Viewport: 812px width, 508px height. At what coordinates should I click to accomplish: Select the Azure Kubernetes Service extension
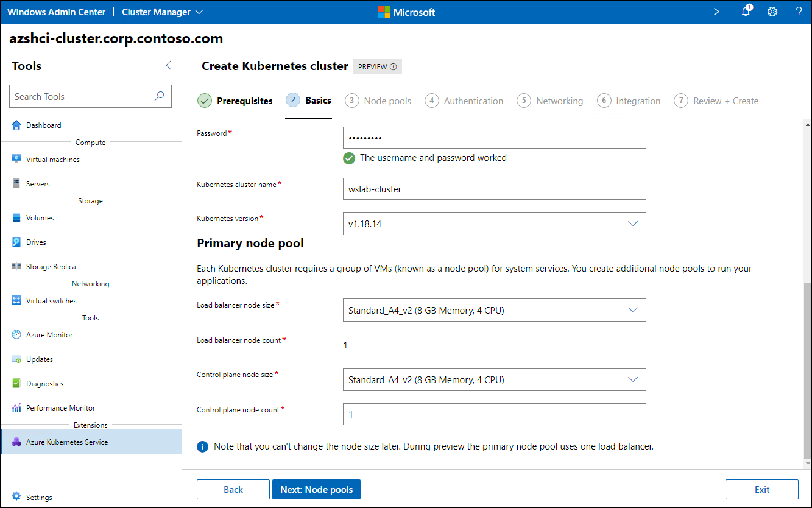(67, 443)
